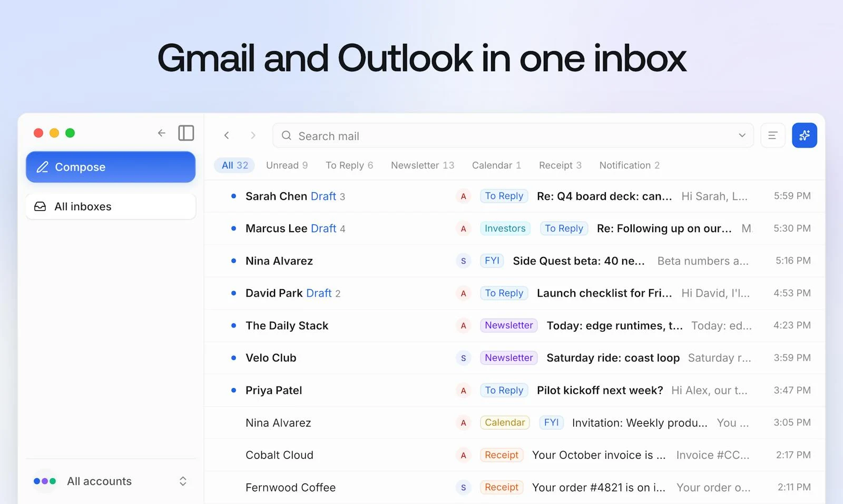The width and height of the screenshot is (843, 504).
Task: Click the 5:16 PM timestamp
Action: (x=793, y=261)
